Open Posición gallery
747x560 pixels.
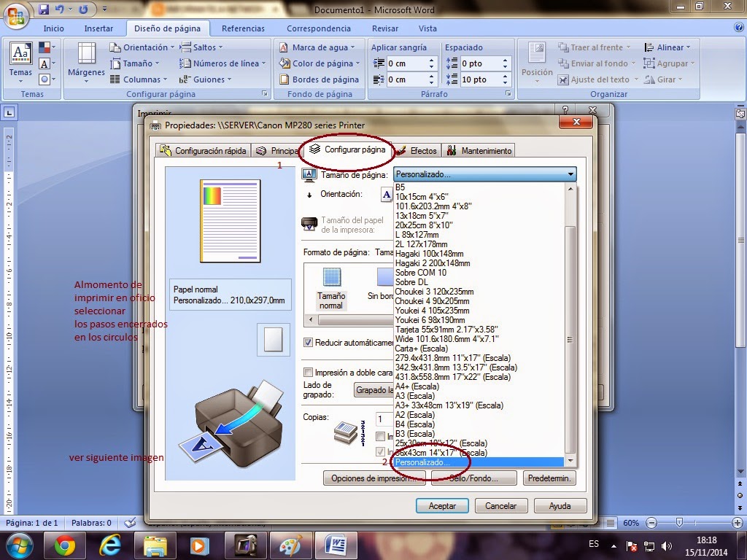pyautogui.click(x=537, y=62)
